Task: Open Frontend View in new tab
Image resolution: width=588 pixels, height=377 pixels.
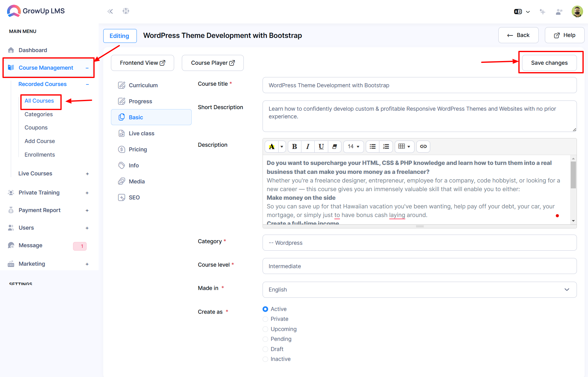Action: 142,63
